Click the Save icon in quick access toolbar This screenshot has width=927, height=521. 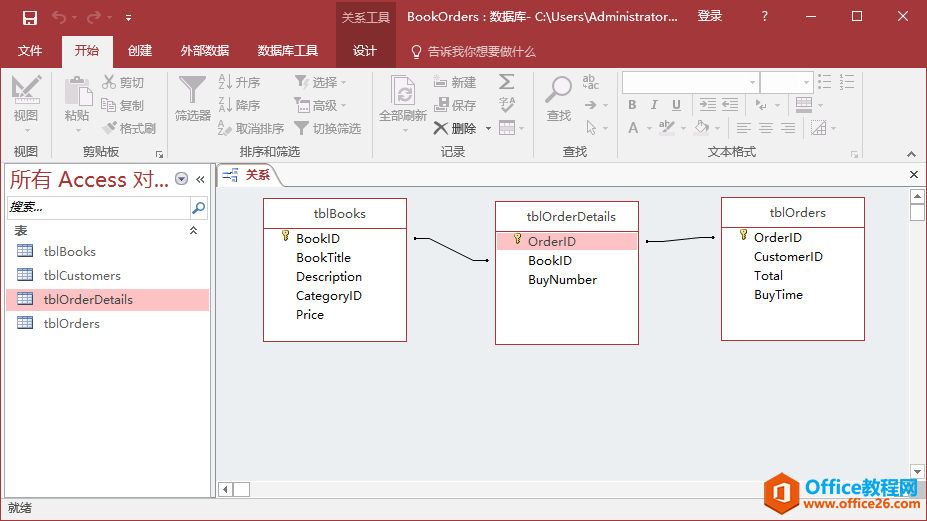29,17
